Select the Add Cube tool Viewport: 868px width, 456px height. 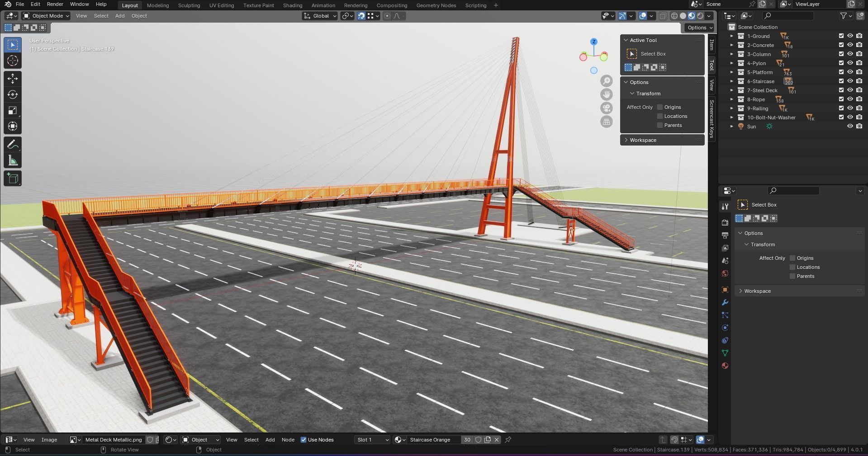(13, 179)
